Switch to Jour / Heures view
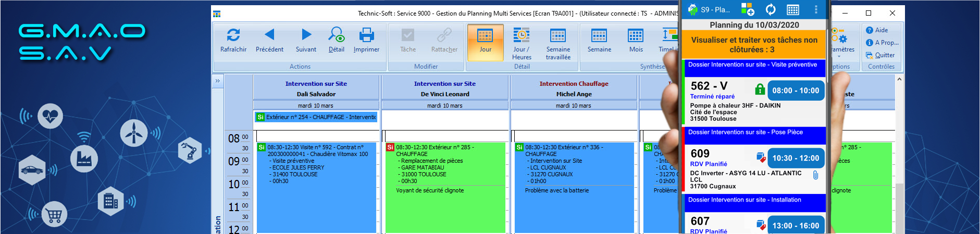The image size is (980, 234). pyautogui.click(x=522, y=43)
